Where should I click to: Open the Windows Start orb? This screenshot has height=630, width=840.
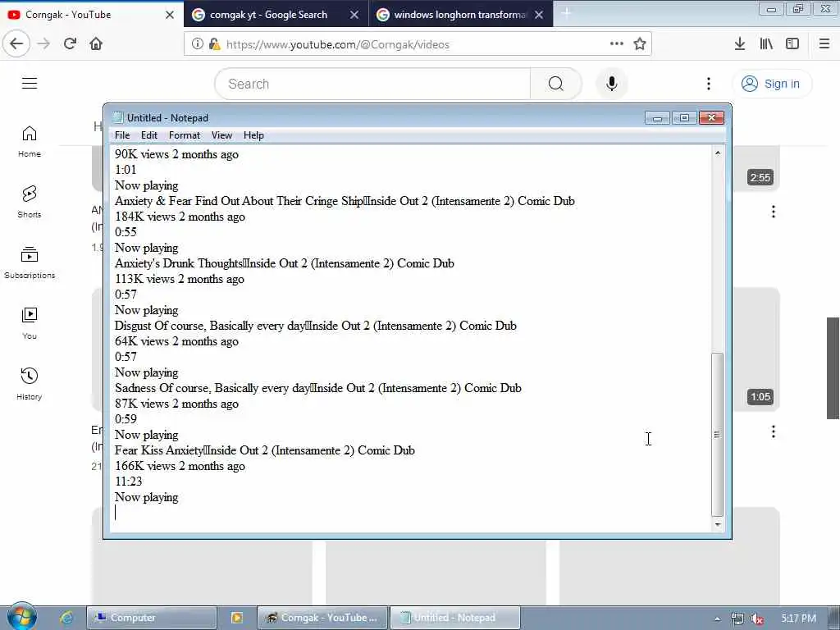pos(21,617)
